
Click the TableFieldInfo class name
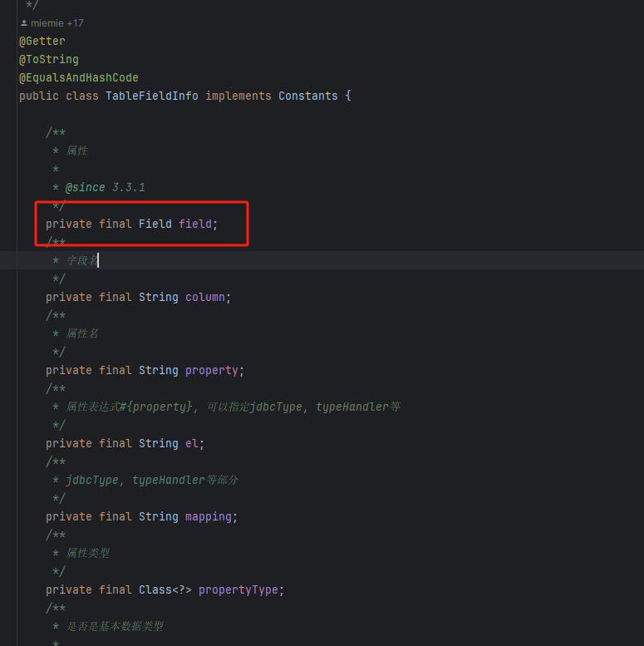coord(151,96)
